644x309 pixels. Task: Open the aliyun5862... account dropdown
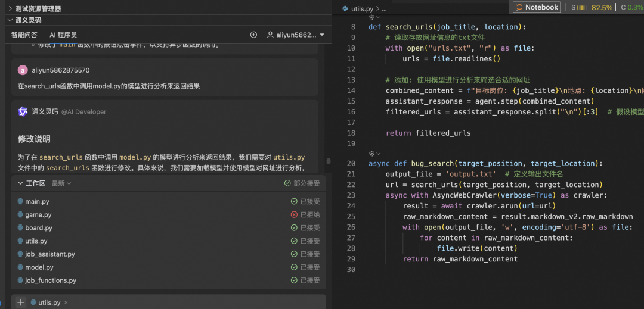296,35
